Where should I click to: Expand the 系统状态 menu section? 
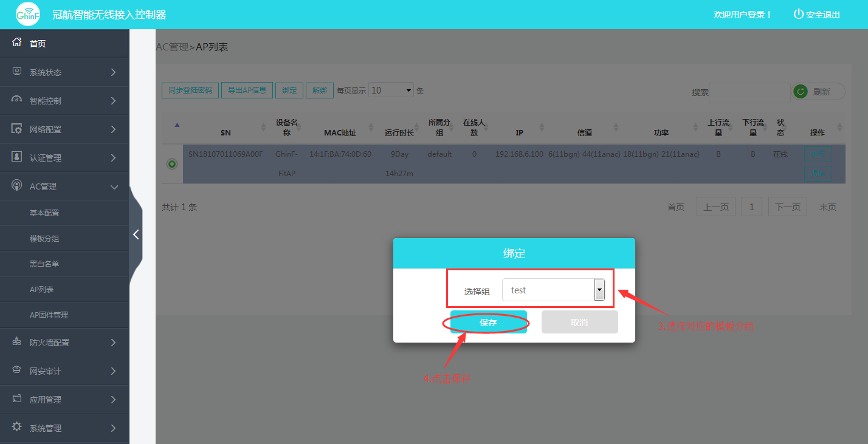(x=114, y=72)
